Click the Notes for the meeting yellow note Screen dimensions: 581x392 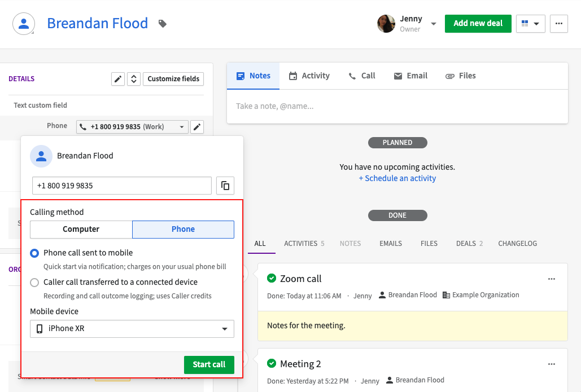pyautogui.click(x=412, y=326)
